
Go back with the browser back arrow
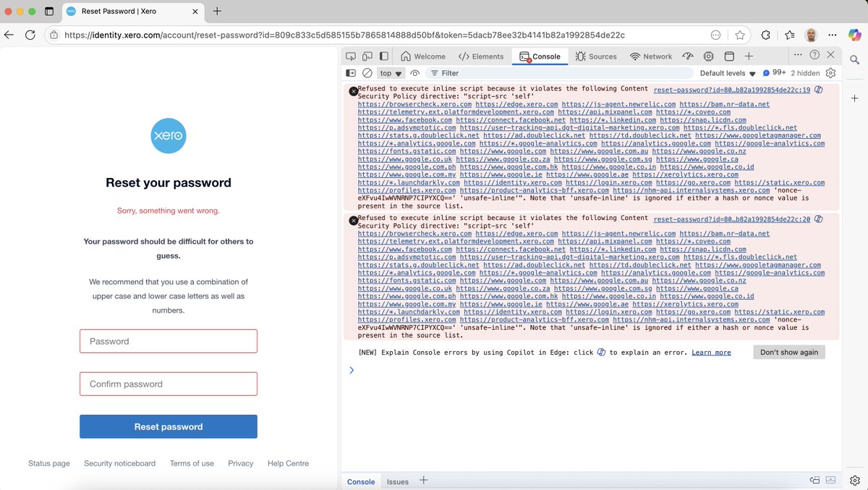point(9,35)
